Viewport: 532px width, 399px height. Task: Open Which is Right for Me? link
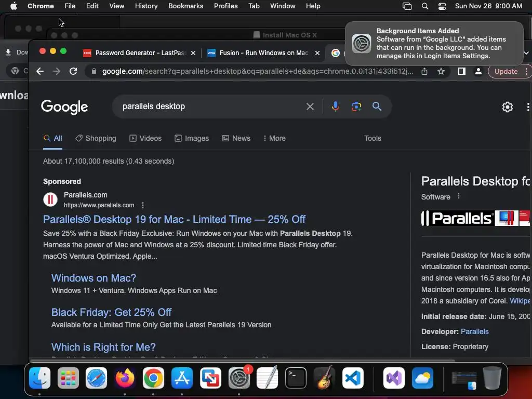coord(103,347)
